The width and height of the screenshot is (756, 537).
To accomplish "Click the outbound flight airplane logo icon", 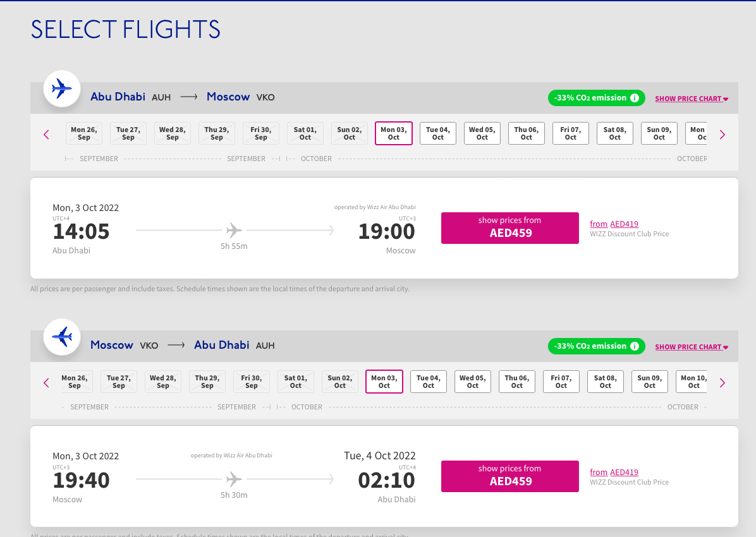I will point(61,89).
